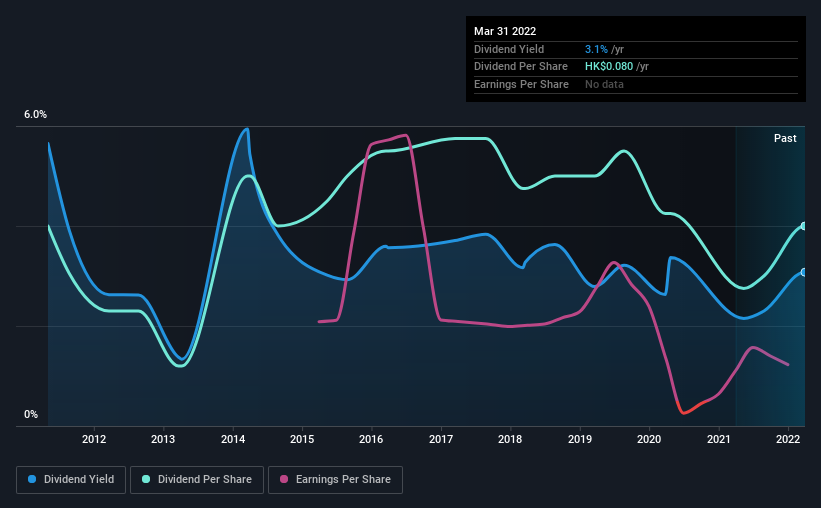Click the 'Past' label on the chart
The image size is (821, 508).
(x=785, y=138)
